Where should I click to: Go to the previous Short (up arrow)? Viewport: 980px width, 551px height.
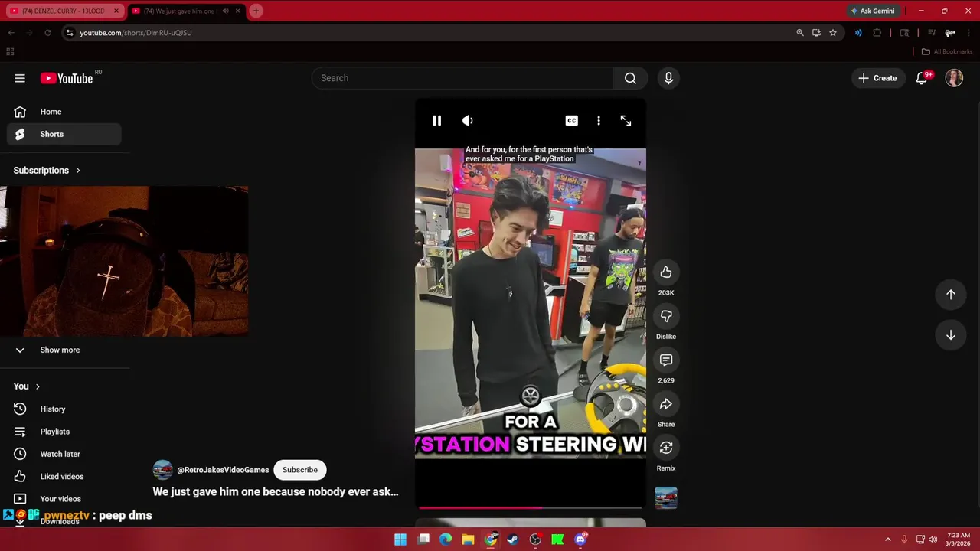pos(951,295)
